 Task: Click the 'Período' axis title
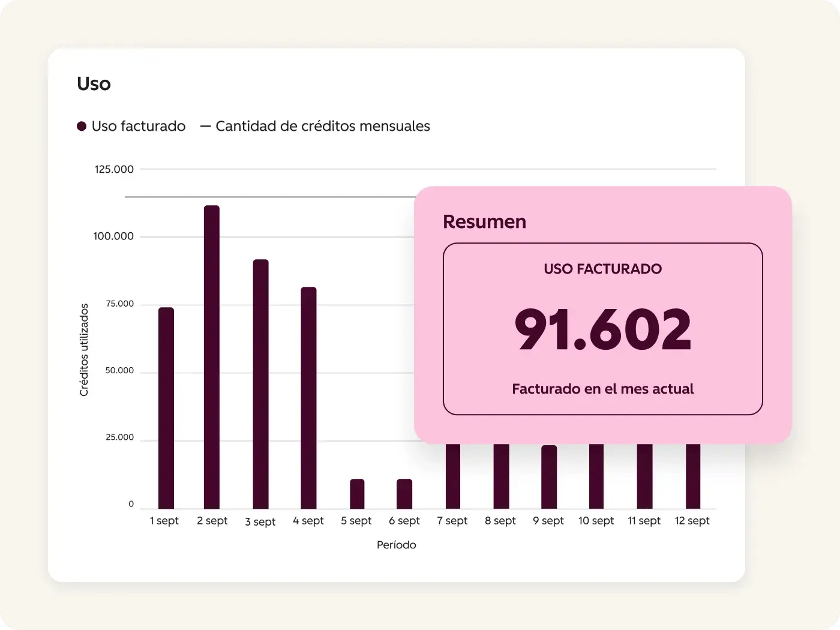pos(397,545)
